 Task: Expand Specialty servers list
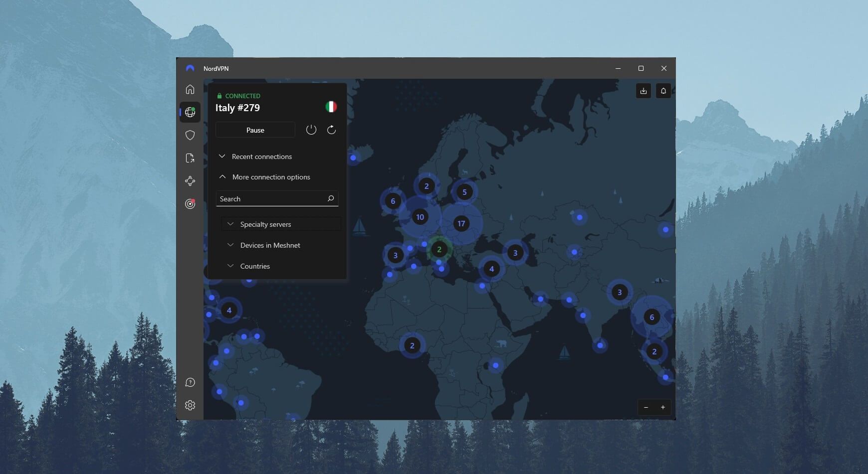point(281,224)
